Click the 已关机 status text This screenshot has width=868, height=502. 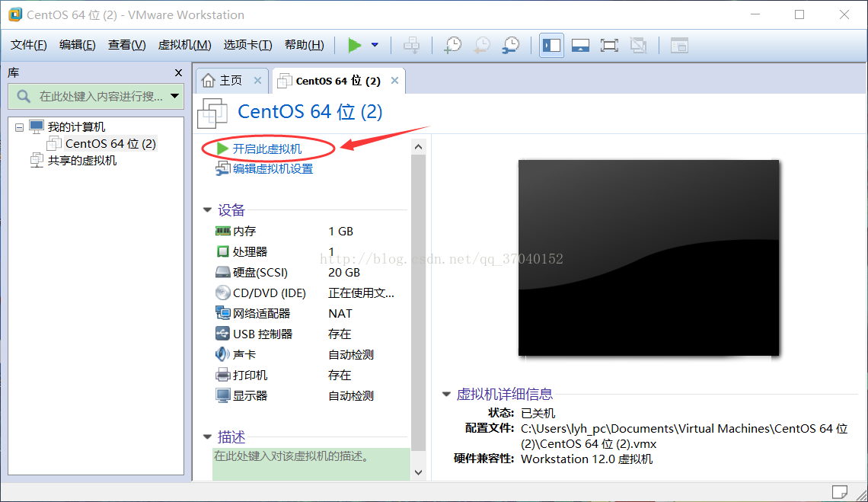click(x=538, y=414)
